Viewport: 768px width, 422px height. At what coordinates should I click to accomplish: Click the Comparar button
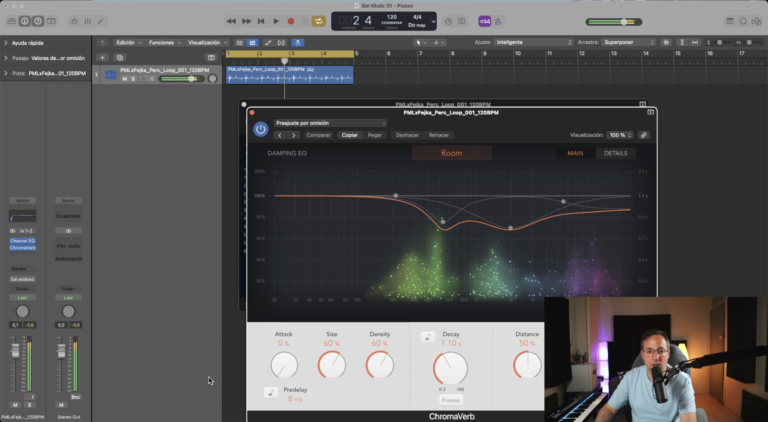click(x=318, y=135)
